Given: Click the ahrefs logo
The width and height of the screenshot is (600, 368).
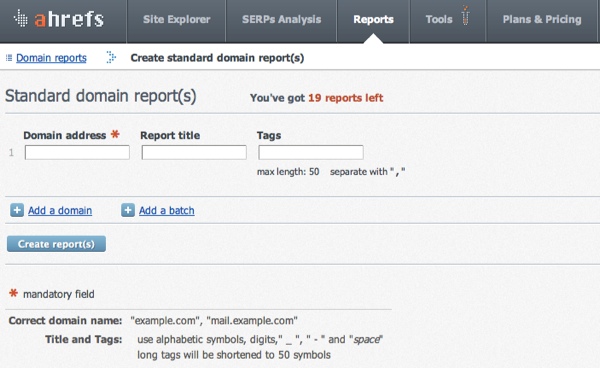Looking at the screenshot, I should click(x=59, y=19).
